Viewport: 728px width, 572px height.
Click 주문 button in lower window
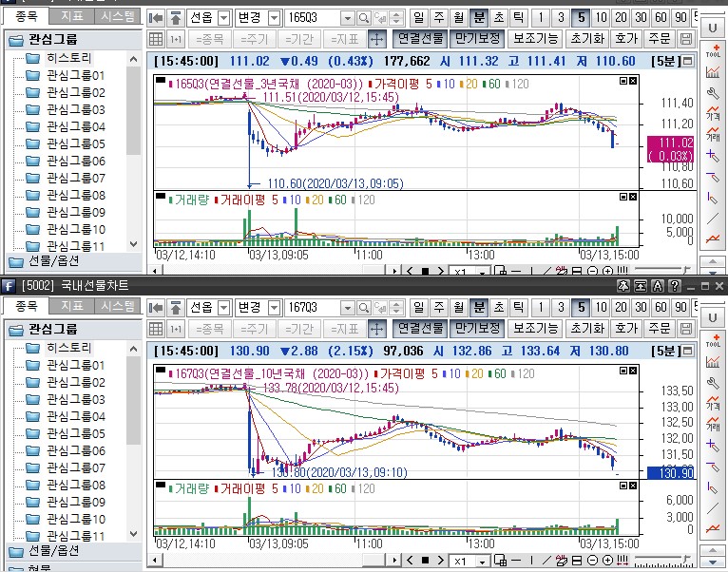click(659, 328)
